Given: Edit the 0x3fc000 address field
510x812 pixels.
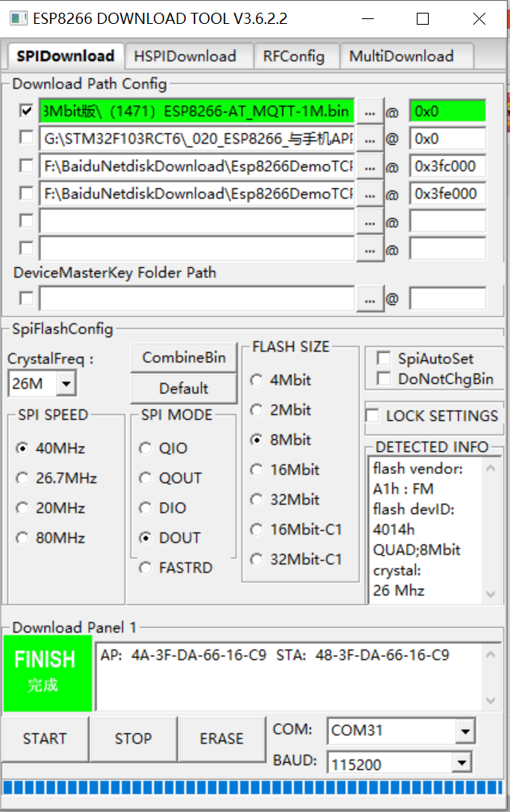Looking at the screenshot, I should tap(448, 167).
